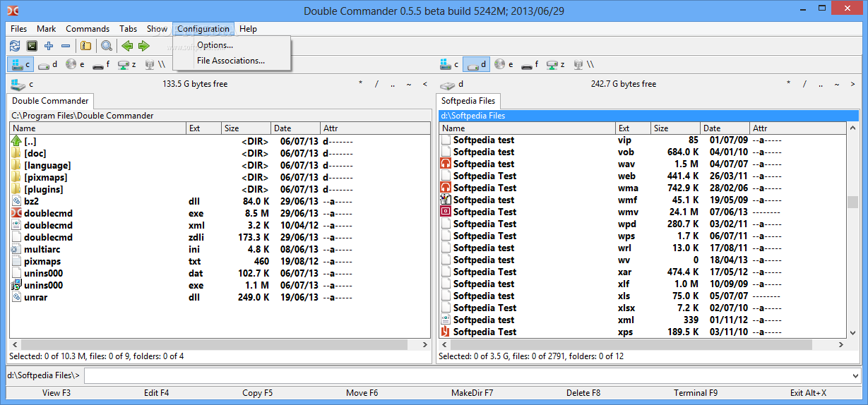The width and height of the screenshot is (868, 405).
Task: Open left panel drive list button c
Action: [x=22, y=84]
